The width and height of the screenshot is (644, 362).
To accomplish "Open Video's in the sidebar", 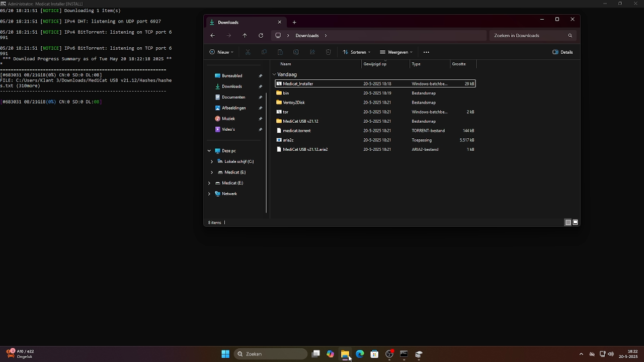I will pyautogui.click(x=228, y=129).
